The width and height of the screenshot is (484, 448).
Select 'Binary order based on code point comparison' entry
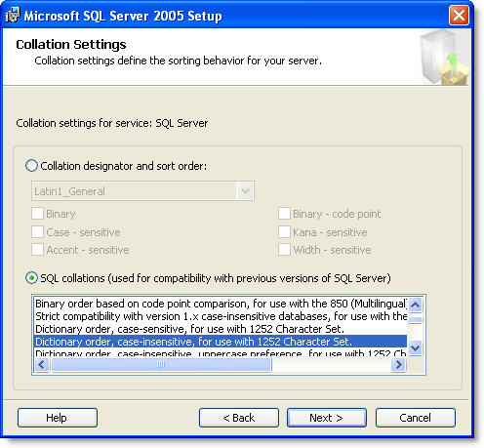tap(221, 304)
